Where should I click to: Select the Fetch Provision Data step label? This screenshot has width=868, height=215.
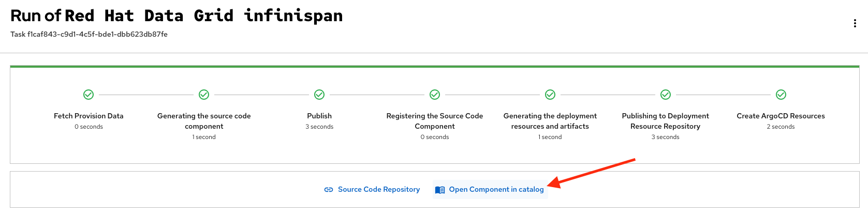(x=89, y=116)
